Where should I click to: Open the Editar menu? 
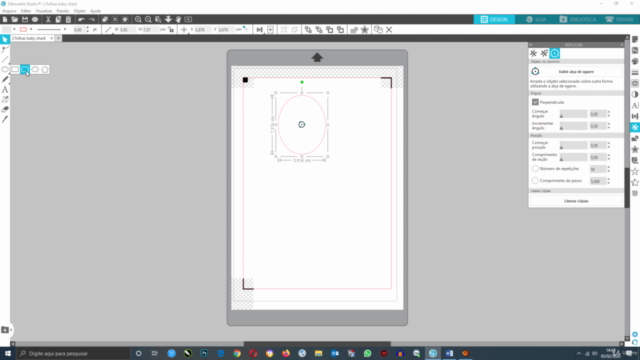tap(26, 11)
